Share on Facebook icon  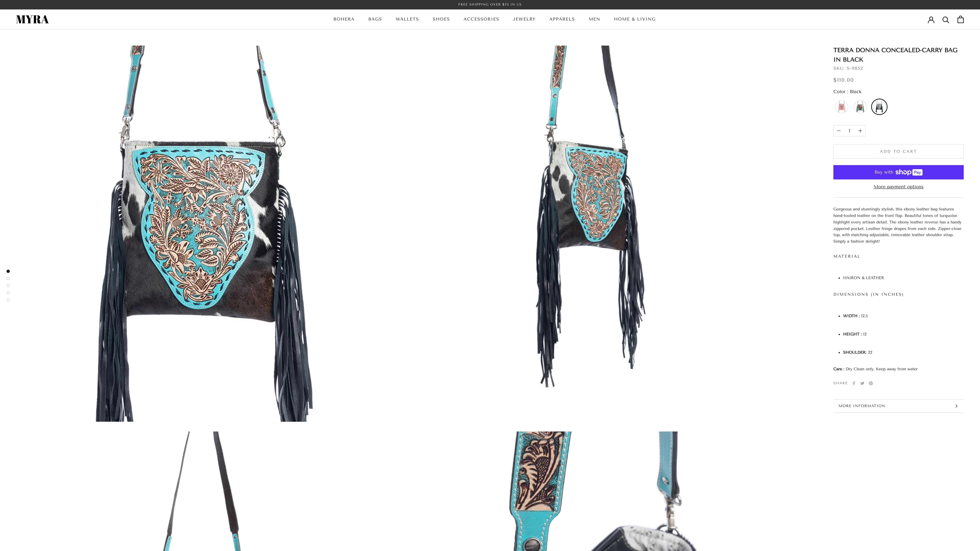coord(854,383)
